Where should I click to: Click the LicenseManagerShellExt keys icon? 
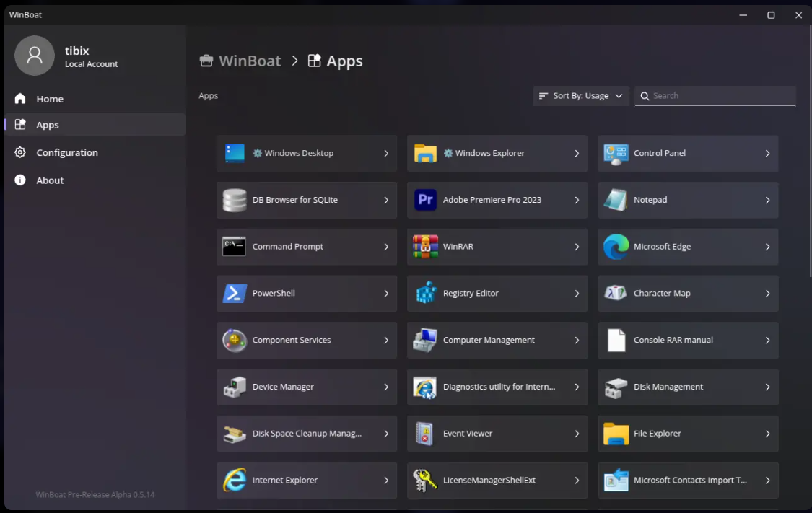[424, 481]
